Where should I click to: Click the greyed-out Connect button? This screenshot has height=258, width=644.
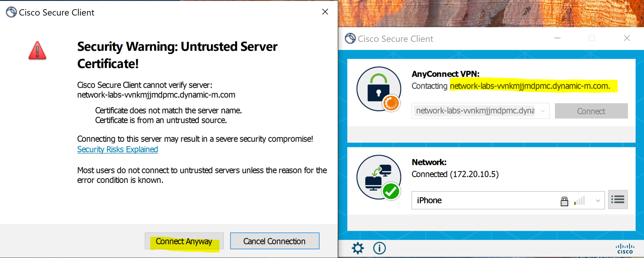pyautogui.click(x=591, y=111)
